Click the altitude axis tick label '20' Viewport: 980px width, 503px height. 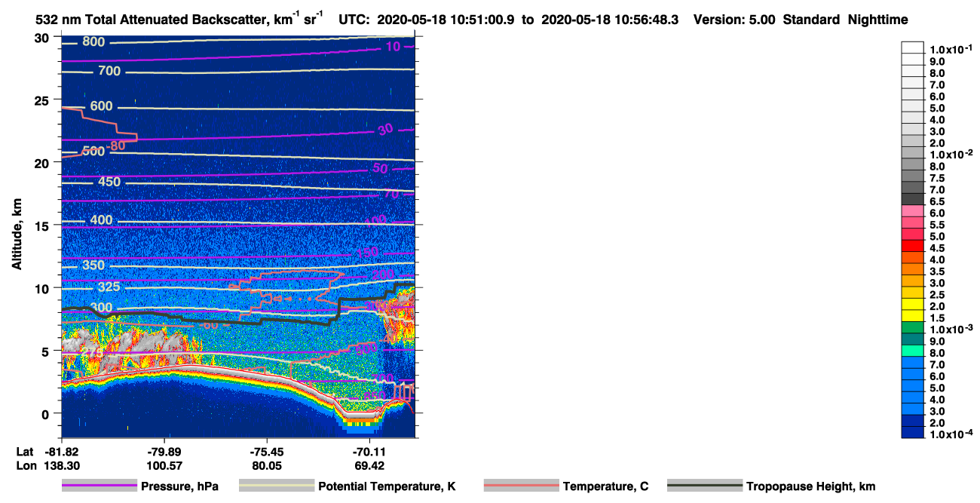coord(43,162)
